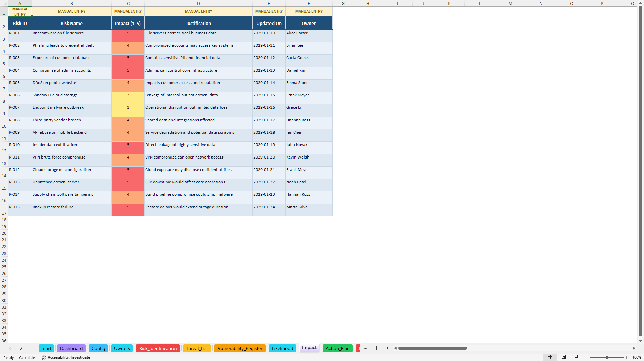The height and width of the screenshot is (361, 644).
Task: Click Calculate in status bar
Action: [27, 358]
